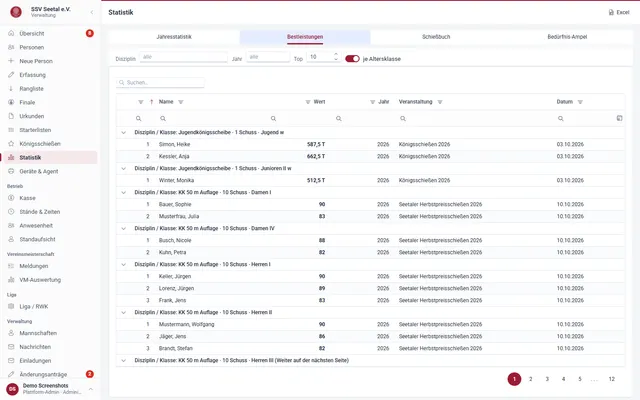Open Stände & Zeiten clock icon
Image resolution: width=640 pixels, height=400 pixels.
click(11, 211)
